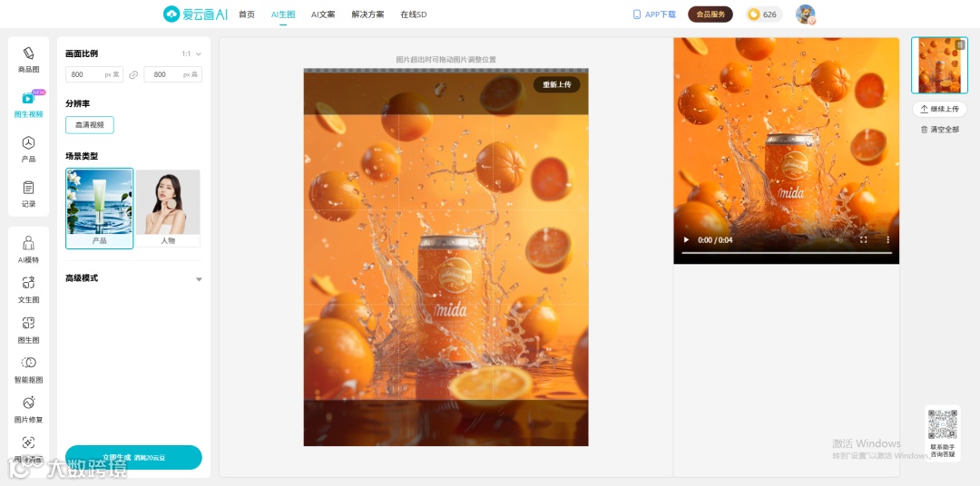The height and width of the screenshot is (486, 980).
Task: Open the 图片修复 tool
Action: [x=28, y=410]
